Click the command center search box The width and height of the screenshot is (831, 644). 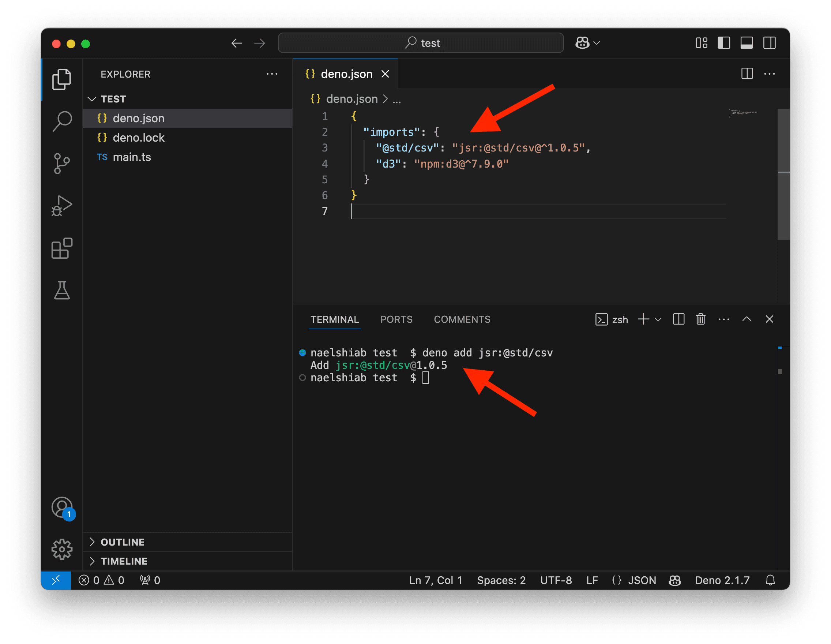click(x=421, y=43)
